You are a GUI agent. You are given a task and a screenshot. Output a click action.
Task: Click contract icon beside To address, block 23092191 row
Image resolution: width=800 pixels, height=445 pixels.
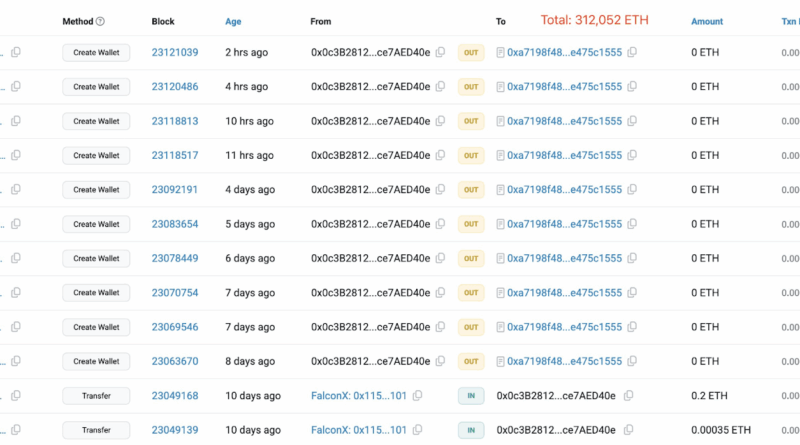(501, 189)
